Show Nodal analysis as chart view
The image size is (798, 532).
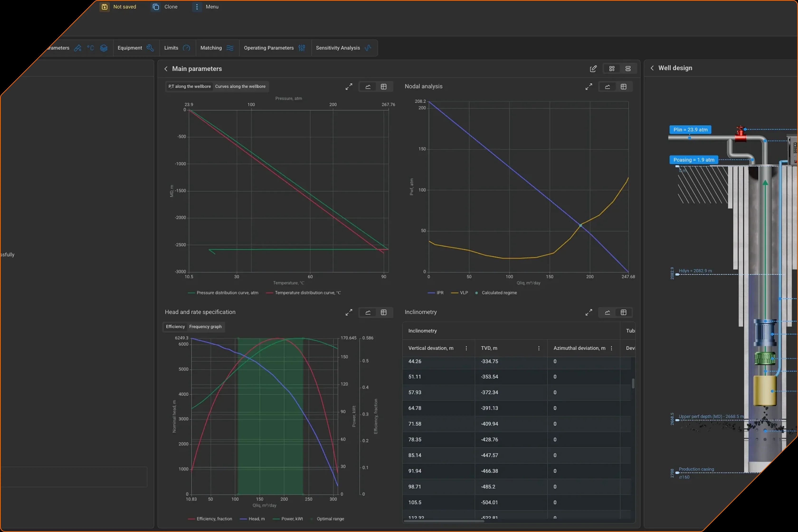[607, 86]
